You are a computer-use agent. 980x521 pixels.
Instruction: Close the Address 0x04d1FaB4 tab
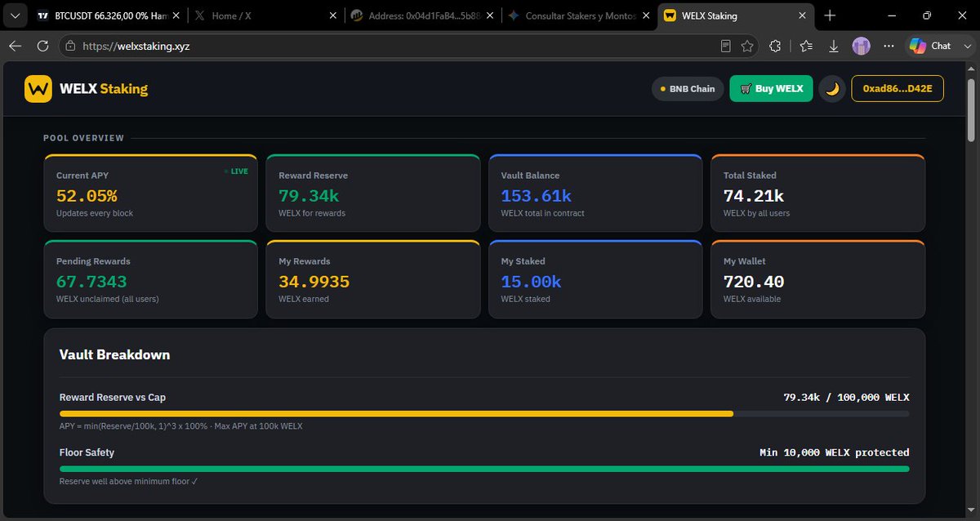489,16
